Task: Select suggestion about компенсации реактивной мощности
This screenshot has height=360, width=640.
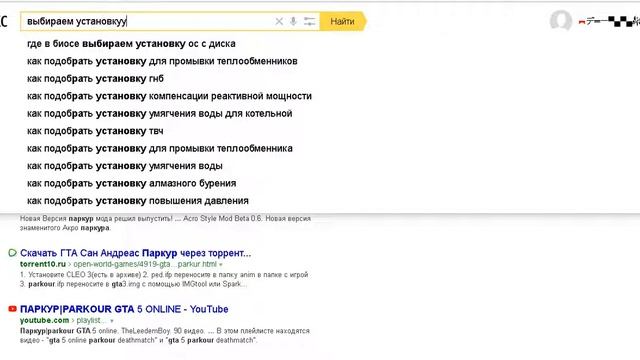Action: (169, 96)
